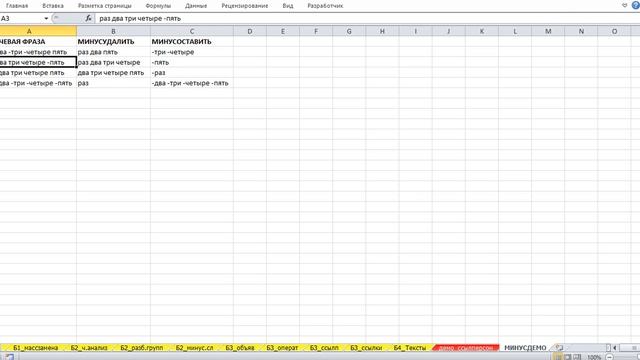Select column O header

(614, 31)
